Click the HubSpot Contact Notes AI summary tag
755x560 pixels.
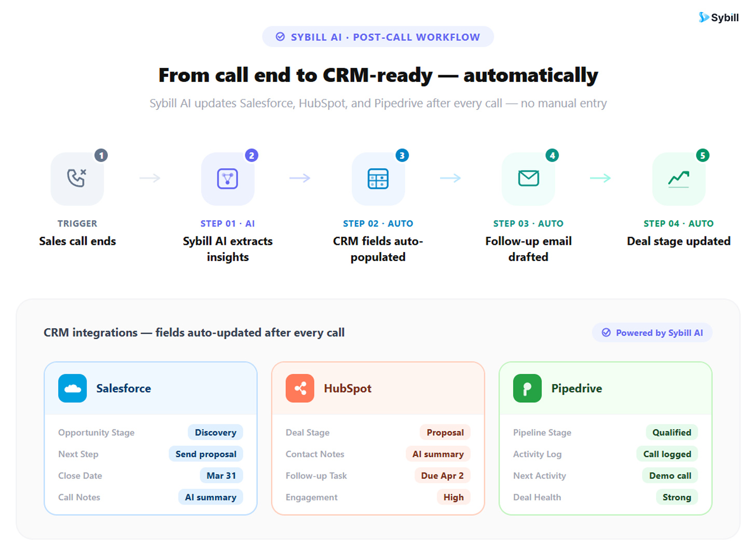click(438, 454)
